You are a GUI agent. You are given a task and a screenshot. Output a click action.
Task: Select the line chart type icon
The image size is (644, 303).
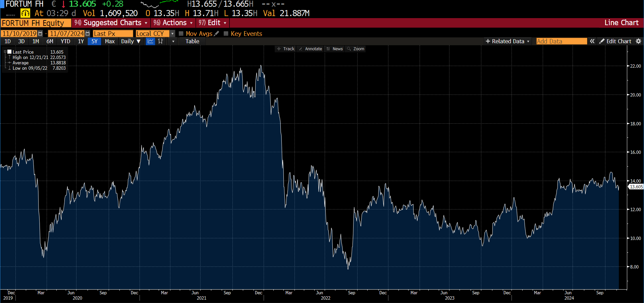pyautogui.click(x=151, y=41)
